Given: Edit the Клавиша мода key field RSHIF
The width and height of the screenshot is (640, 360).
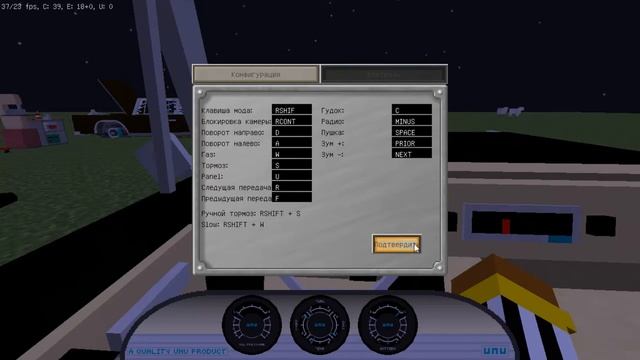Looking at the screenshot, I should (x=292, y=110).
